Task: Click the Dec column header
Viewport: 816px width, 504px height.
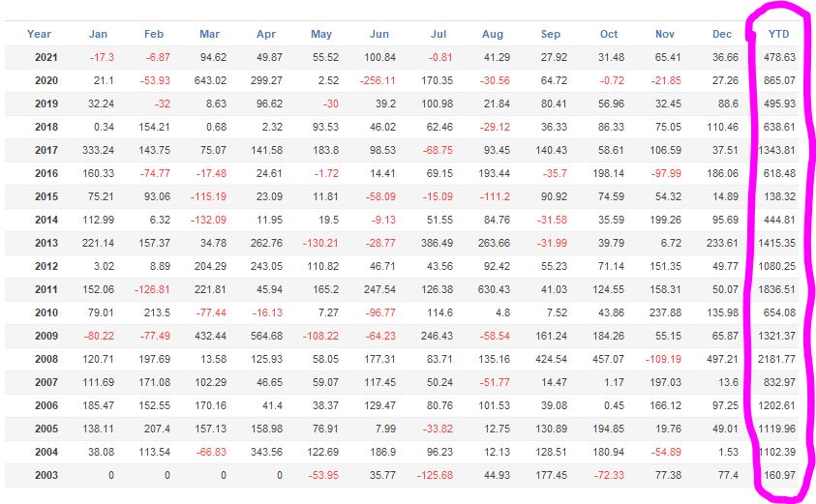Action: click(x=722, y=34)
